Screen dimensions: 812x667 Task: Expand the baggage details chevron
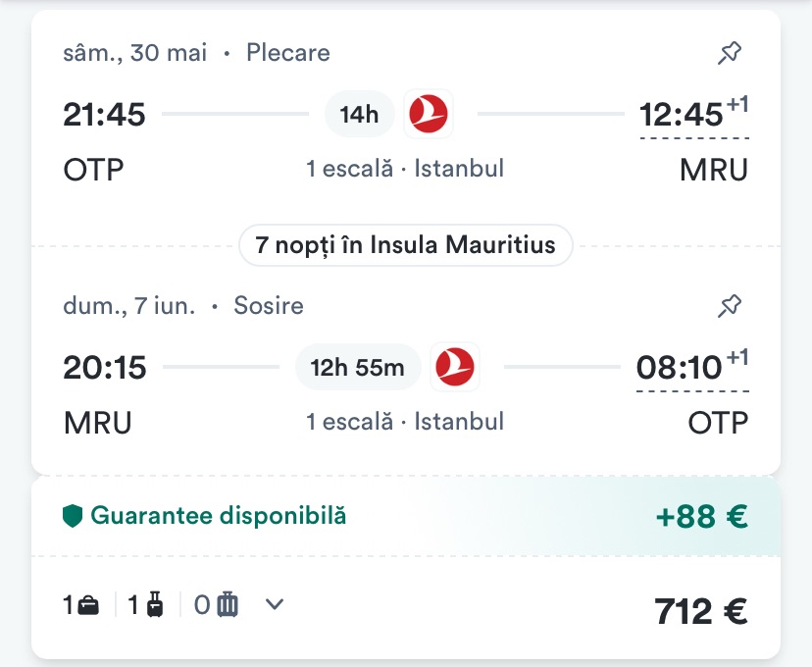click(x=275, y=604)
